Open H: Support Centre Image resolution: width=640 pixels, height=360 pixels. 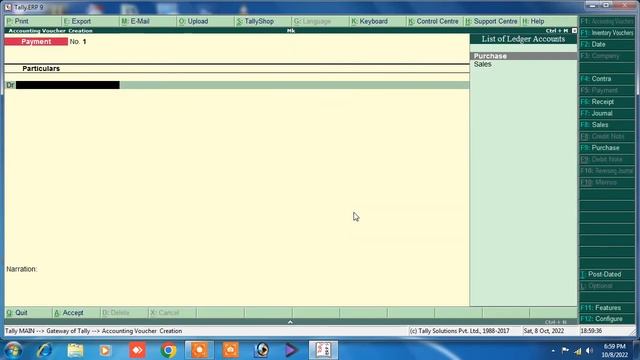pos(492,21)
